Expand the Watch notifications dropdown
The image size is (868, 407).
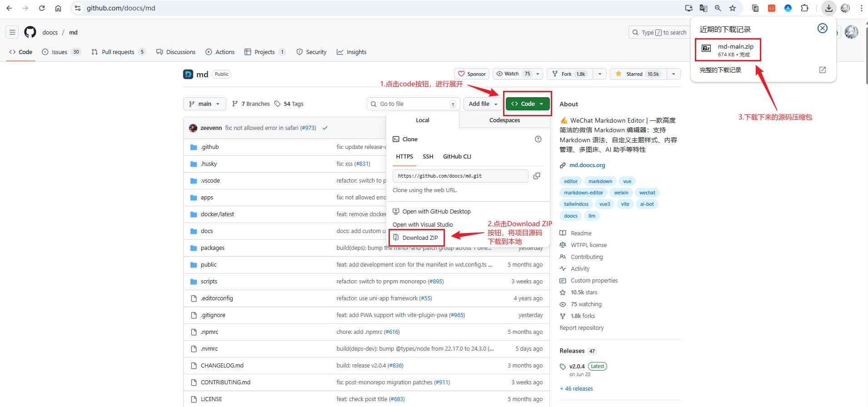(x=538, y=74)
